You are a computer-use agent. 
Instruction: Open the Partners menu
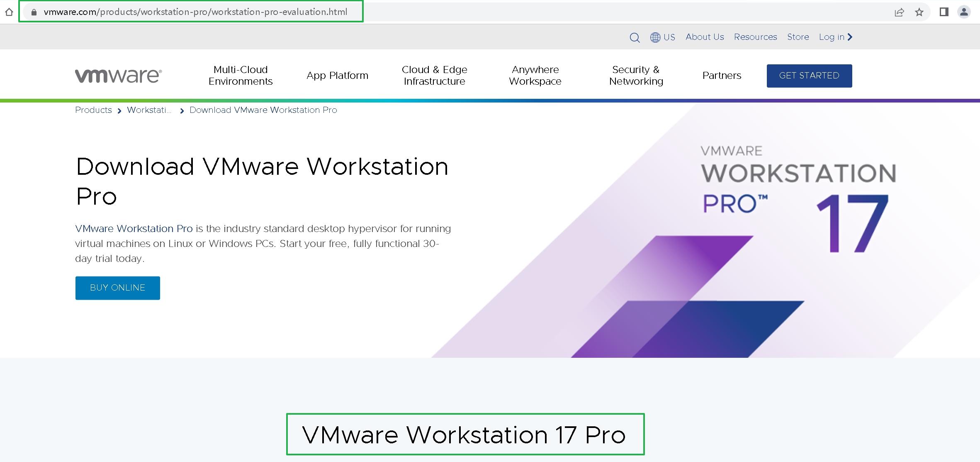pyautogui.click(x=722, y=76)
